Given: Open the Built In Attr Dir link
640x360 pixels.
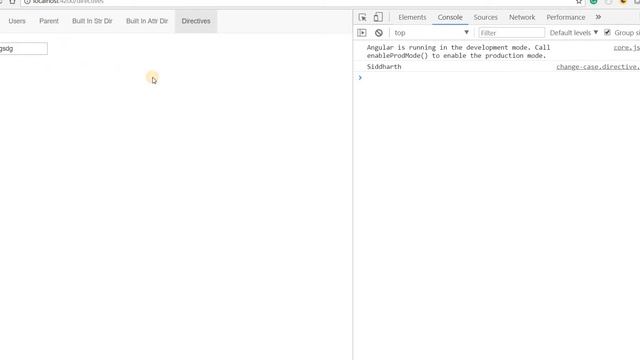Looking at the screenshot, I should coord(147,21).
